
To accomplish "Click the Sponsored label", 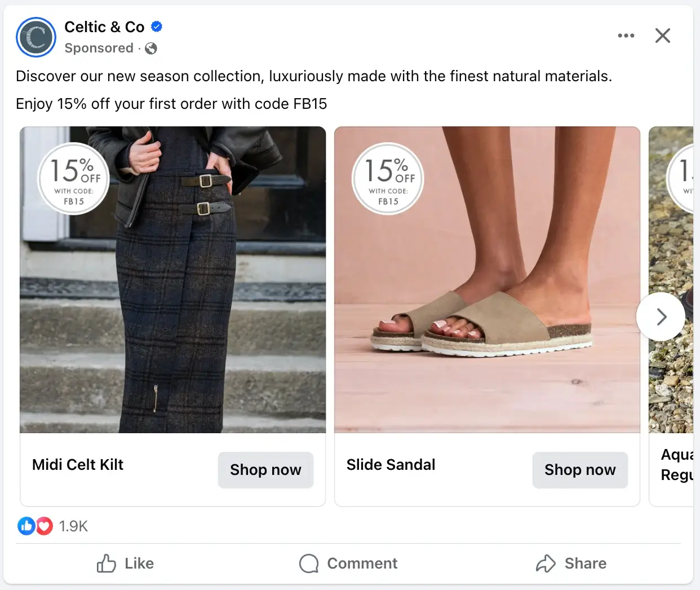I will tap(99, 49).
